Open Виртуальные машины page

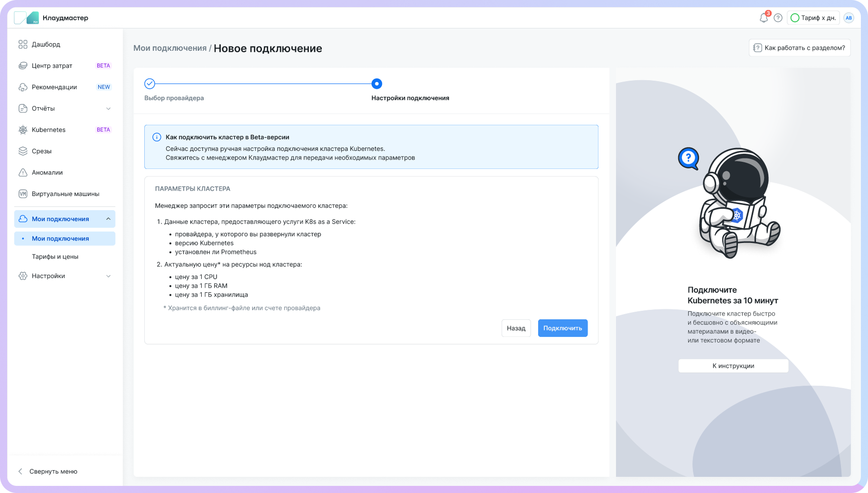65,194
